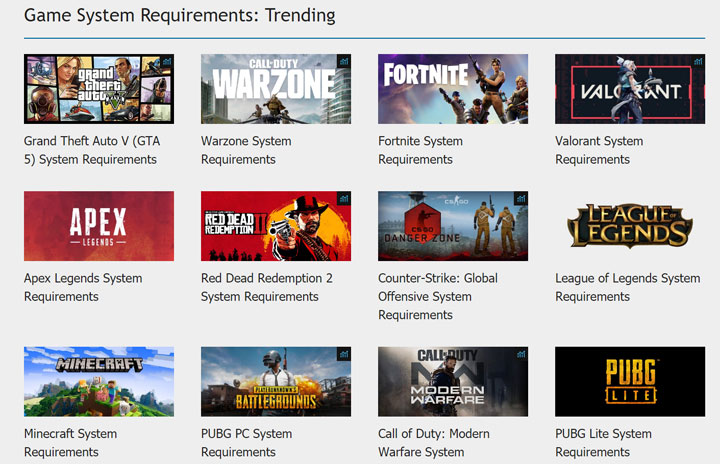
Task: Select chart icon on Modern Warfare thumbnail
Action: 521,354
